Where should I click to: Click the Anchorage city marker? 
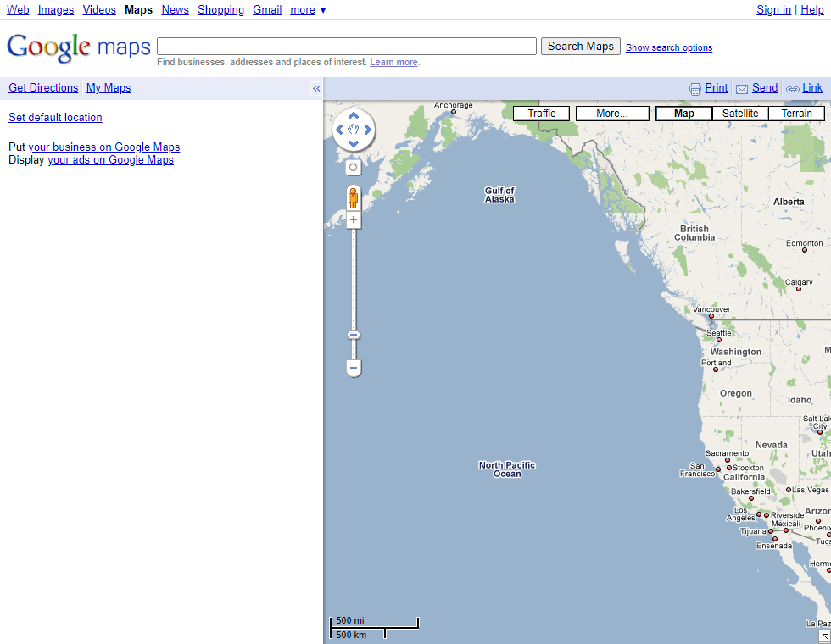[453, 112]
